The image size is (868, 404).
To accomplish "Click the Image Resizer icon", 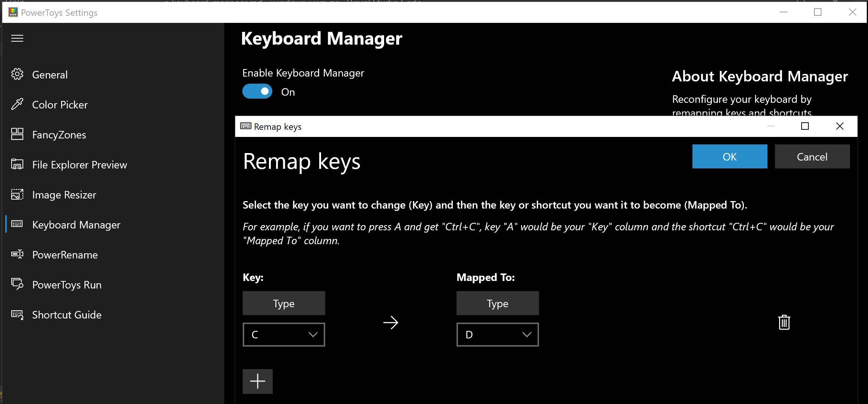I will 17,194.
